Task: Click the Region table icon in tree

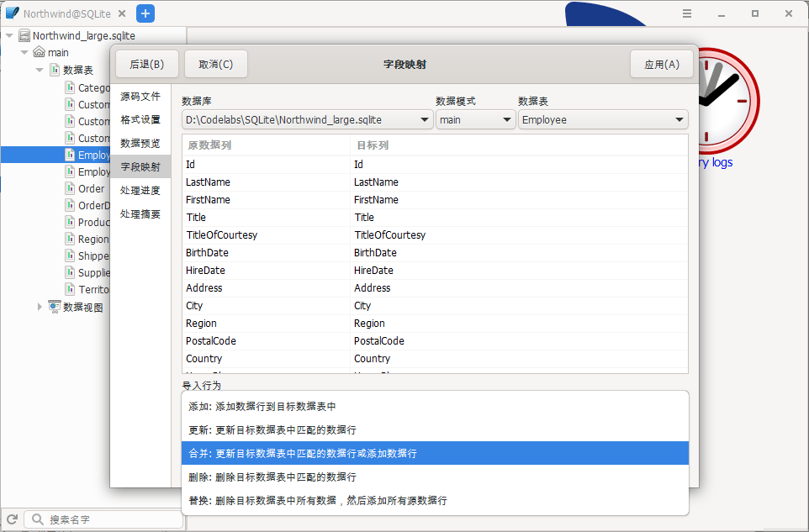Action: click(x=71, y=239)
